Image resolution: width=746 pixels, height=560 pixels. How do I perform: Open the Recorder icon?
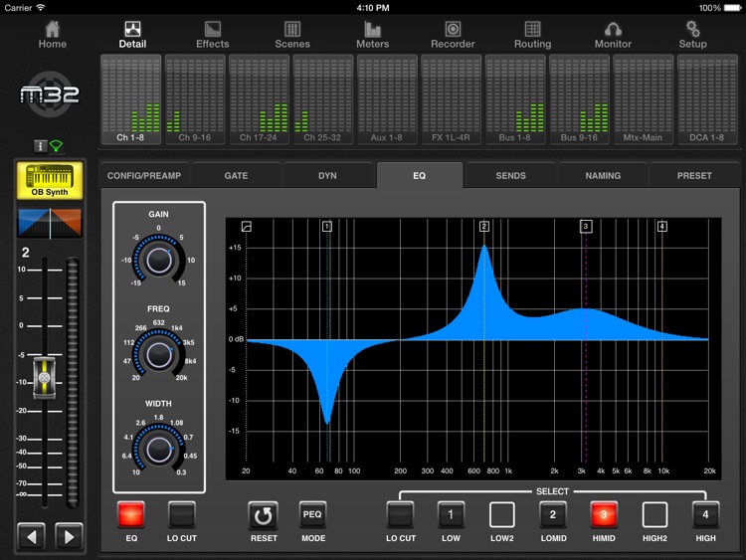click(453, 30)
